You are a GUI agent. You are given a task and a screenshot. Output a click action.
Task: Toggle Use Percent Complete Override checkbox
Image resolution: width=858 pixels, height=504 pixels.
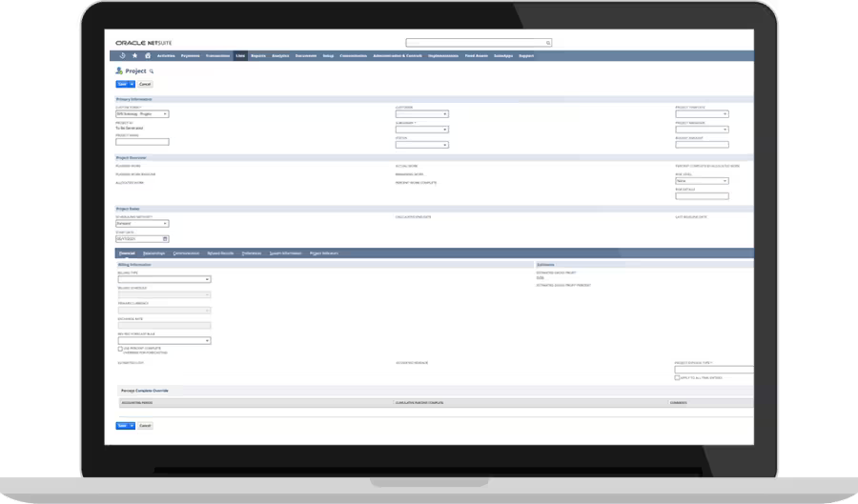point(119,349)
